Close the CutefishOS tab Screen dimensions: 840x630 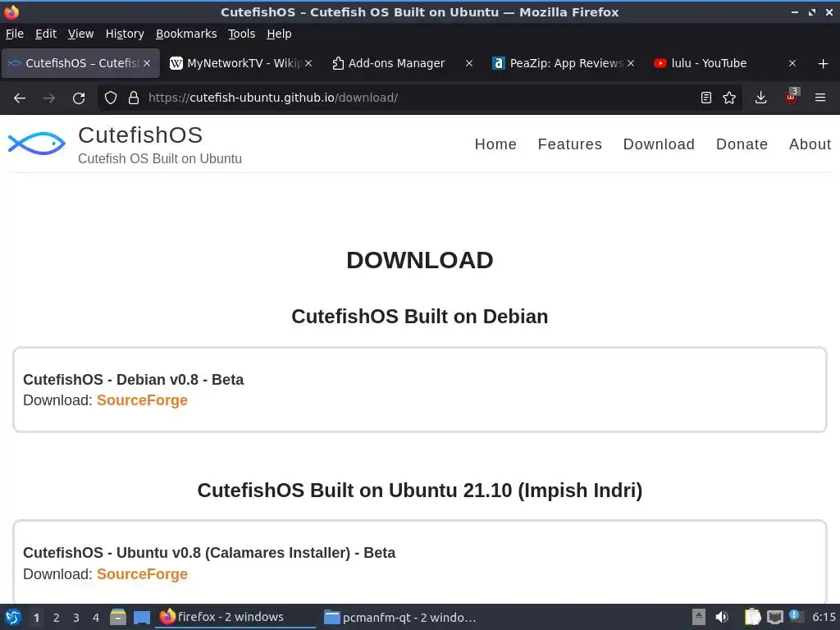pyautogui.click(x=147, y=63)
